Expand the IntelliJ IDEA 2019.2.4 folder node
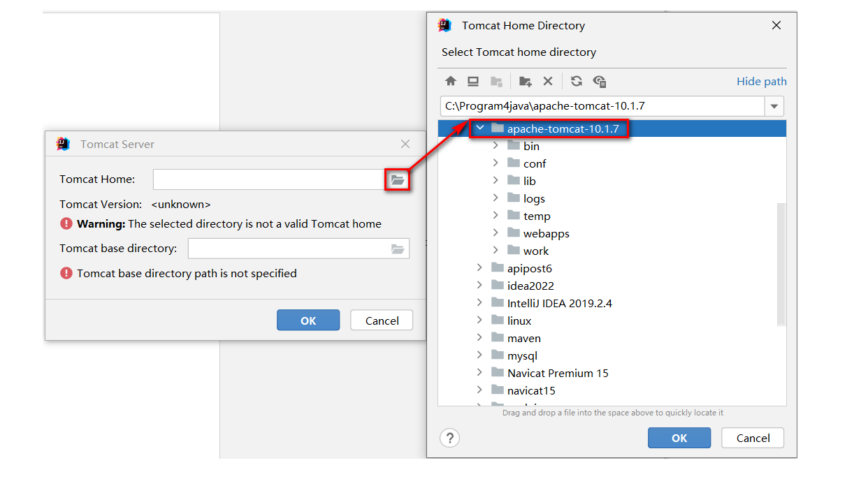The height and width of the screenshot is (479, 868). (479, 303)
